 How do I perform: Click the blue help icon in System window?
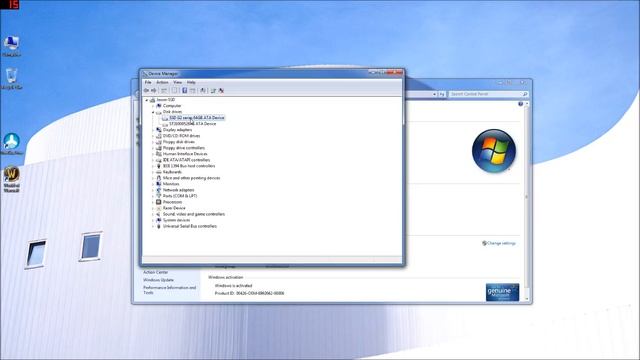tap(520, 104)
